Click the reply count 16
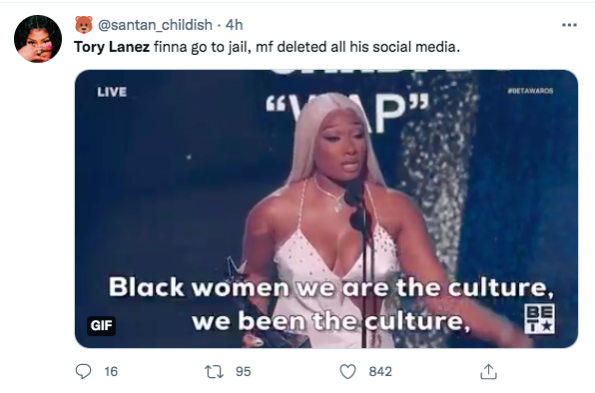The width and height of the screenshot is (595, 393). [111, 371]
